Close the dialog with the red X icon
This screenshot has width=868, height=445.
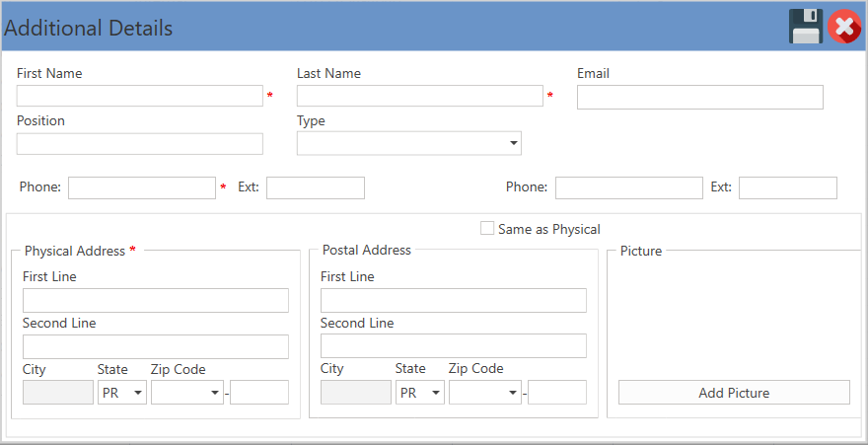click(x=844, y=26)
